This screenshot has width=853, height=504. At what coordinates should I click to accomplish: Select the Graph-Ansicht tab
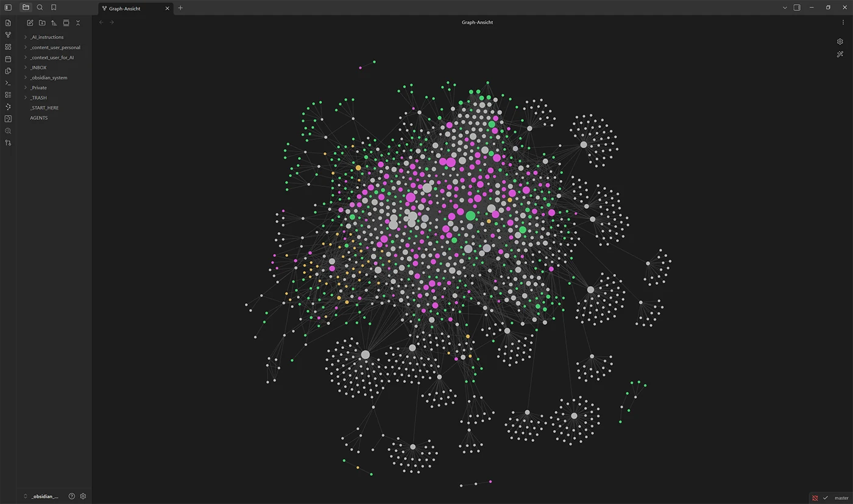135,9
